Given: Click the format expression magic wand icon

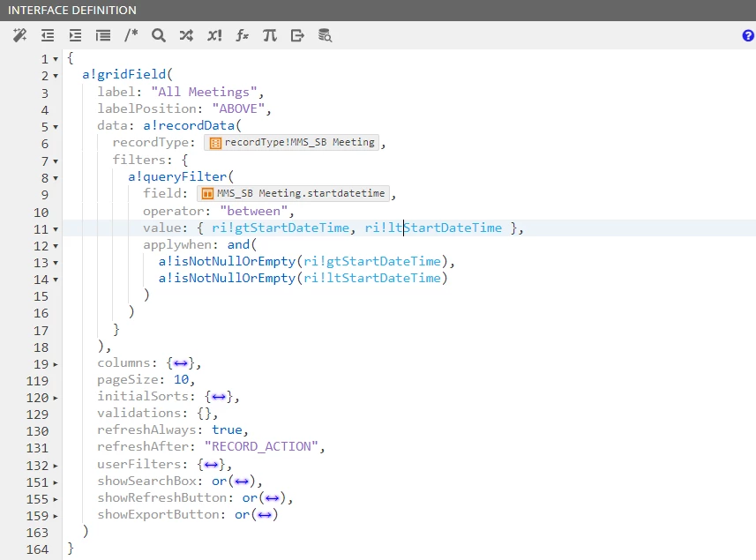Looking at the screenshot, I should (19, 35).
